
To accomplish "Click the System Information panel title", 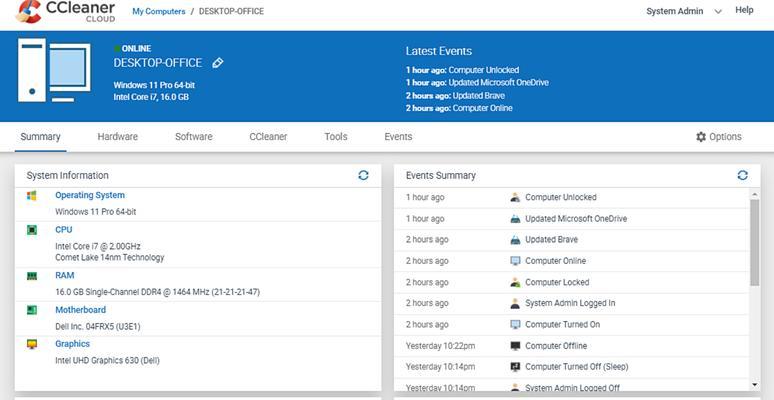I will (68, 175).
